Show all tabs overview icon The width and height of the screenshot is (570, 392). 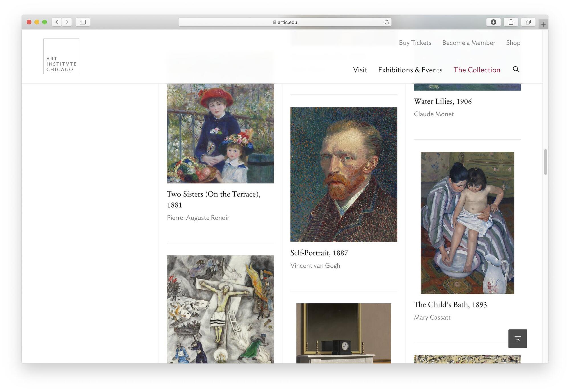pos(528,22)
